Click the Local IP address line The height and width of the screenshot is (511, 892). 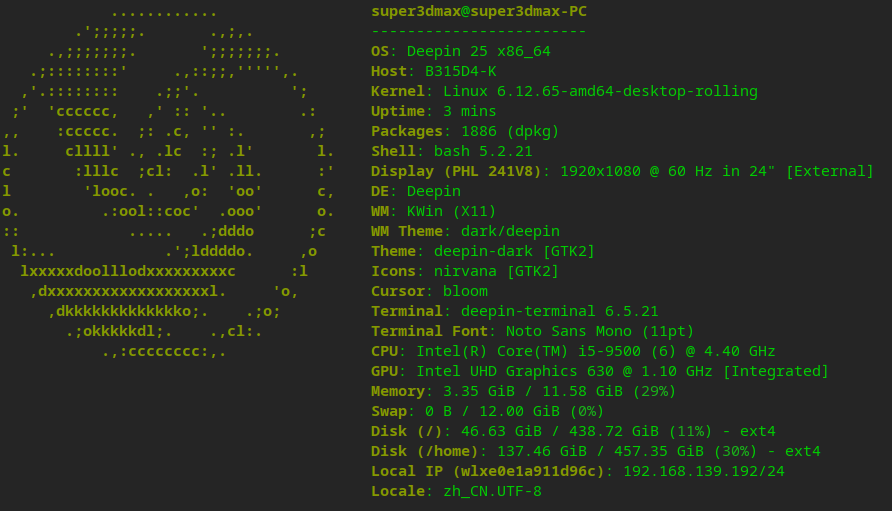coord(577,471)
